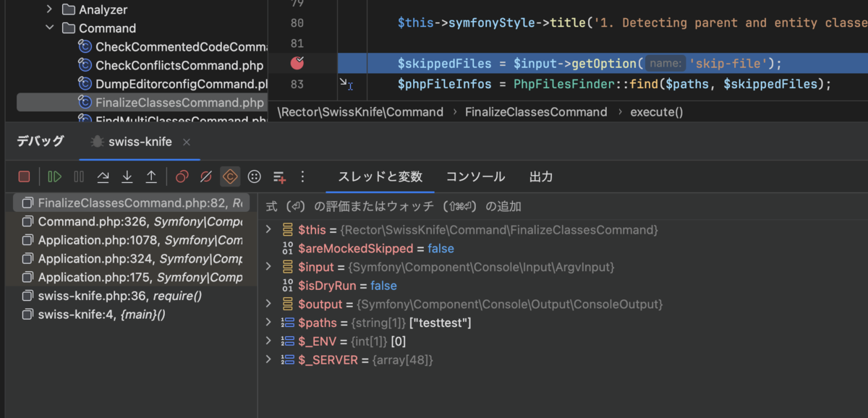Select the $areMockedSkipped = false variable
The height and width of the screenshot is (418, 868).
point(376,248)
